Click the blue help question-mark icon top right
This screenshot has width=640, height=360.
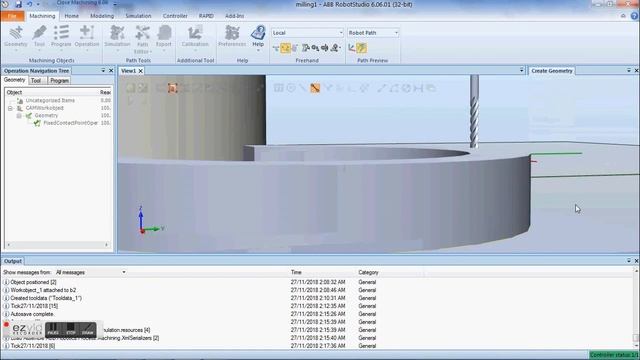[634, 16]
